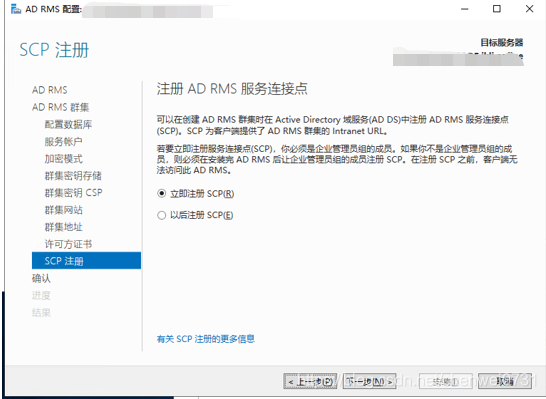The width and height of the screenshot is (546, 399).
Task: Go to the 许可方证书 step
Action: [68, 244]
